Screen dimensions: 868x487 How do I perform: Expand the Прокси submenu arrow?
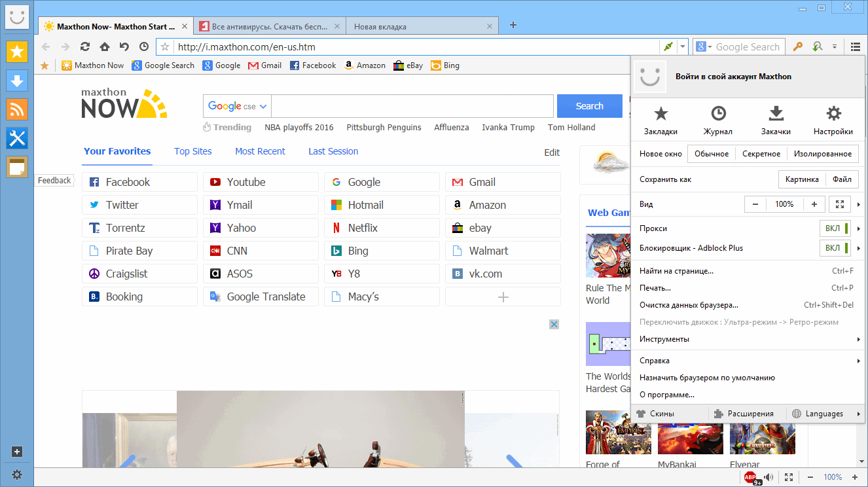858,228
